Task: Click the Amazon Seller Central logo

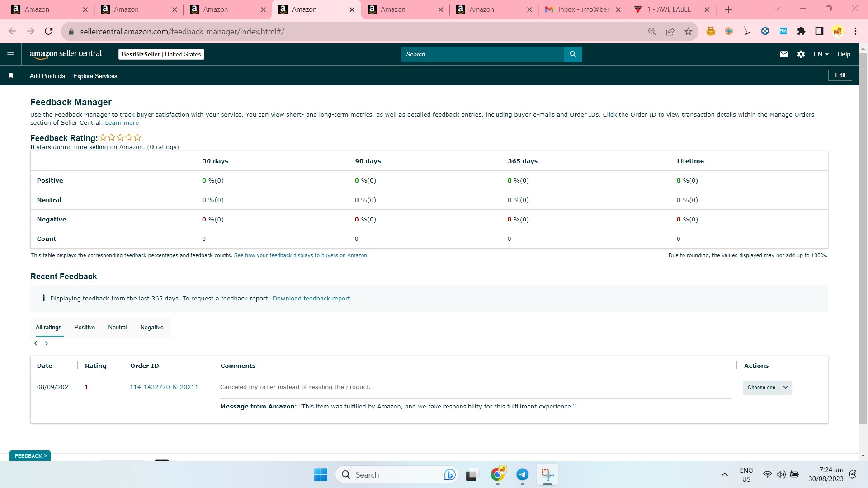Action: pos(66,54)
